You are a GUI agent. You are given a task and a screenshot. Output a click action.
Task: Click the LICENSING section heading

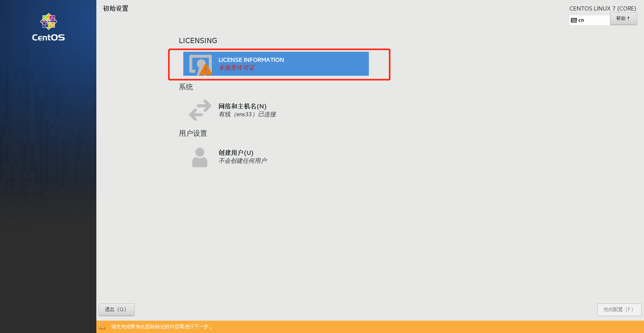[x=198, y=40]
